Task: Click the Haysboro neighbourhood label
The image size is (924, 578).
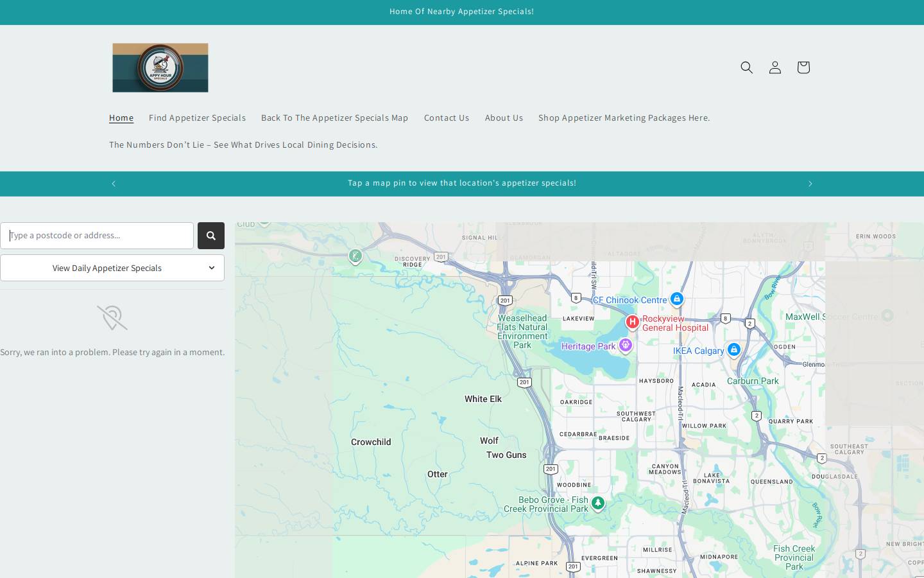Action: pos(656,381)
